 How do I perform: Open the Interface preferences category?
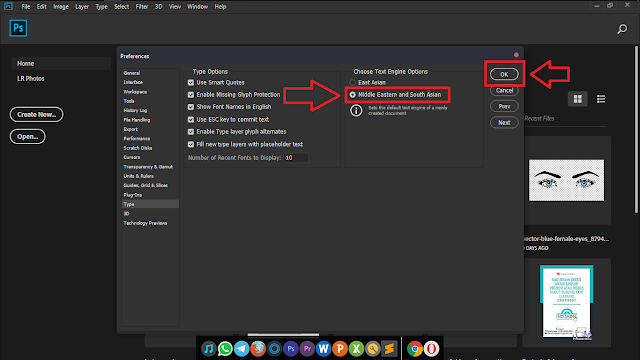[133, 82]
